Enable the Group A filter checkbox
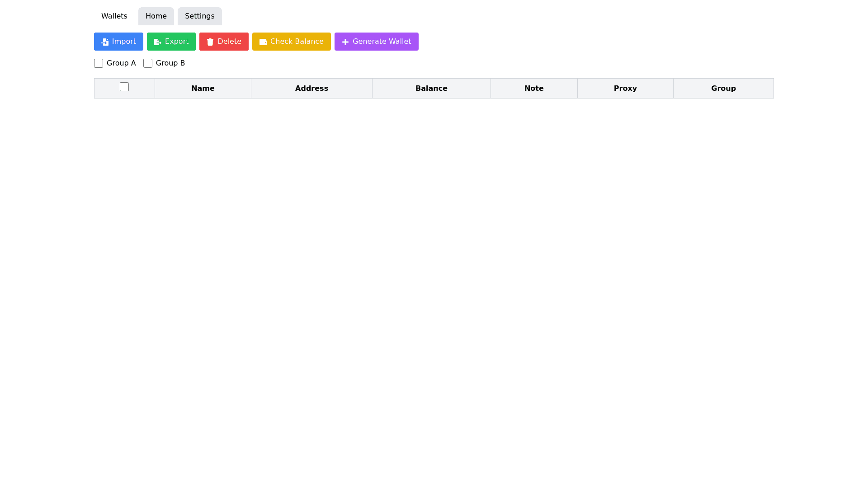Screen dimensions: 868x488 pyautogui.click(x=99, y=63)
